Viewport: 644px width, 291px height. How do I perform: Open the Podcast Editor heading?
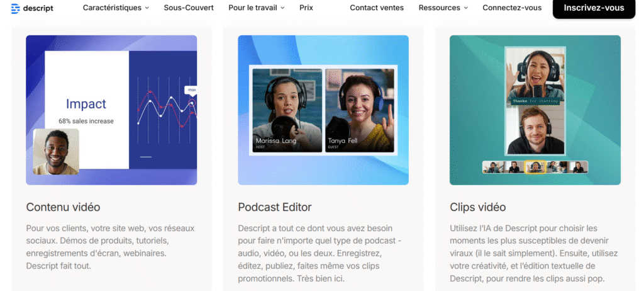pos(274,207)
